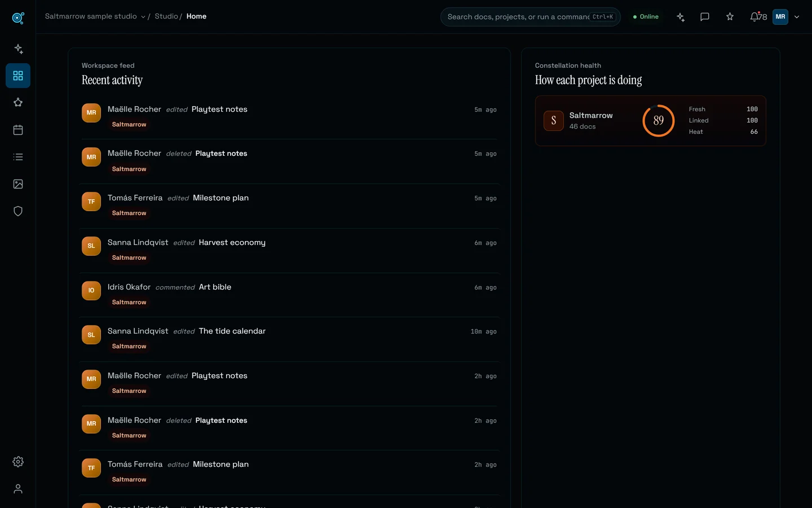The height and width of the screenshot is (508, 812).
Task: Click the Idris Okafor name
Action: pos(129,287)
